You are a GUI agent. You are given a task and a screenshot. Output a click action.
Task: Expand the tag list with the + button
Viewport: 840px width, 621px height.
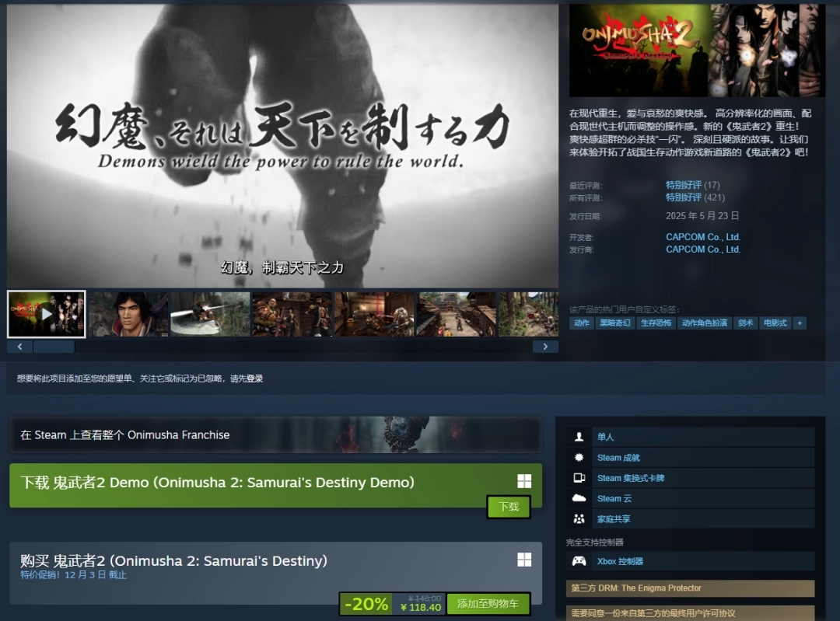click(x=800, y=323)
